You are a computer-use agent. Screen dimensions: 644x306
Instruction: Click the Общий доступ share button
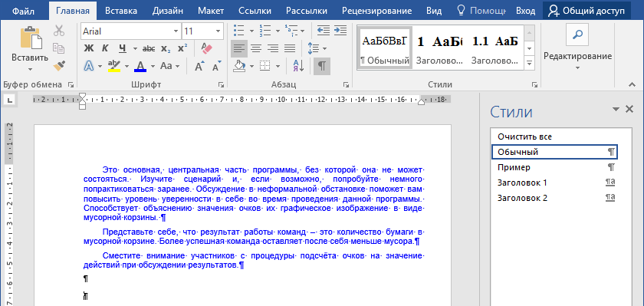click(586, 11)
